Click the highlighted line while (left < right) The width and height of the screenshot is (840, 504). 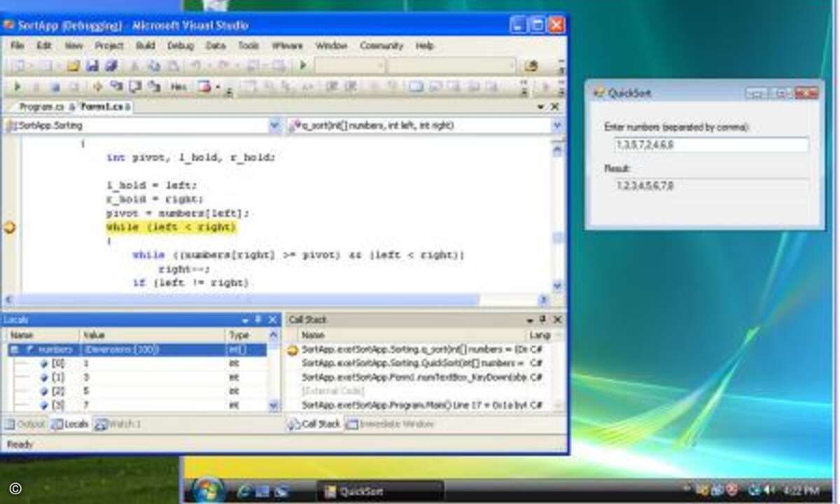click(171, 227)
